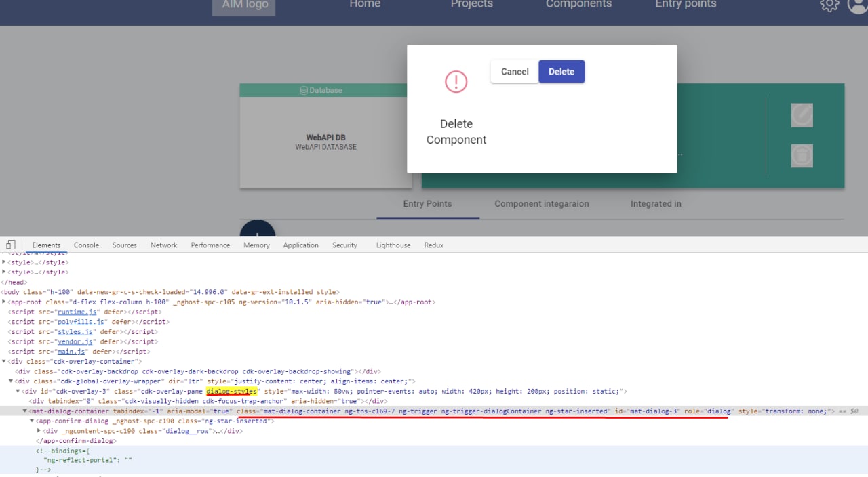Click the id="mat-dialog-3" attribute
The height and width of the screenshot is (477, 868).
(x=648, y=411)
